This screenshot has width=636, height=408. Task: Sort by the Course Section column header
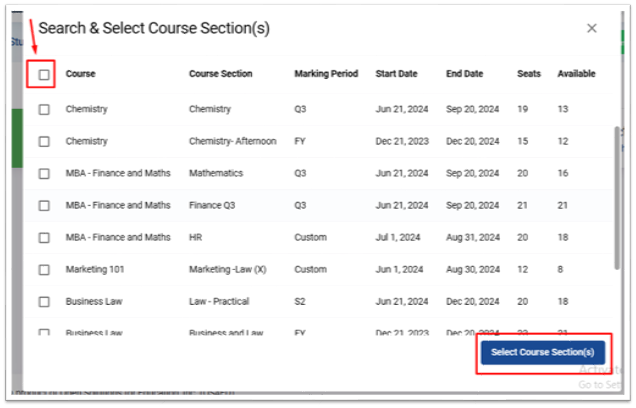[221, 74]
